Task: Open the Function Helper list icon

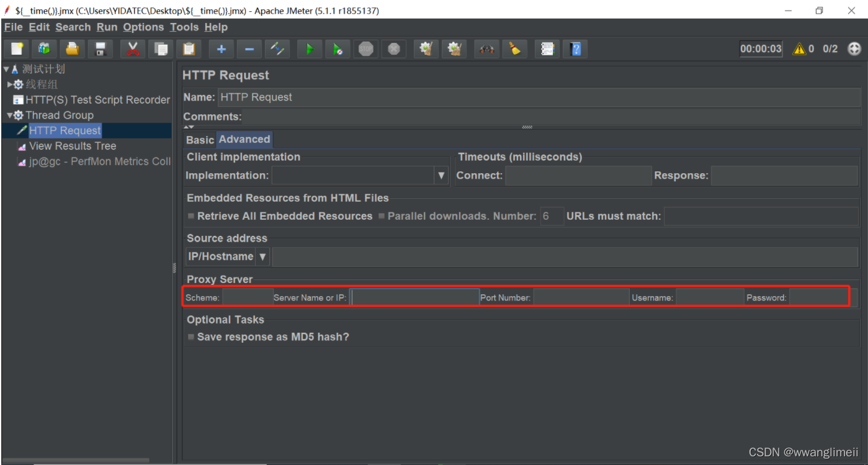Action: pos(547,48)
